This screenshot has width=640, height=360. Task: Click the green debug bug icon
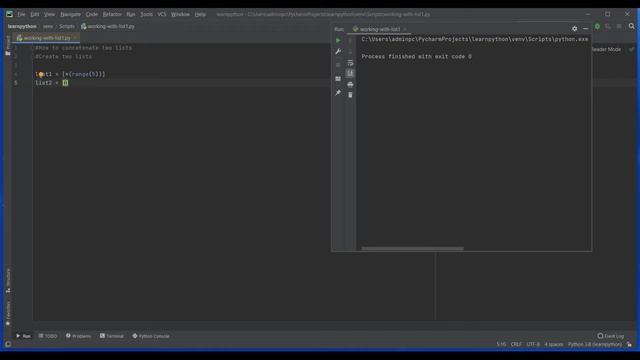597,27
